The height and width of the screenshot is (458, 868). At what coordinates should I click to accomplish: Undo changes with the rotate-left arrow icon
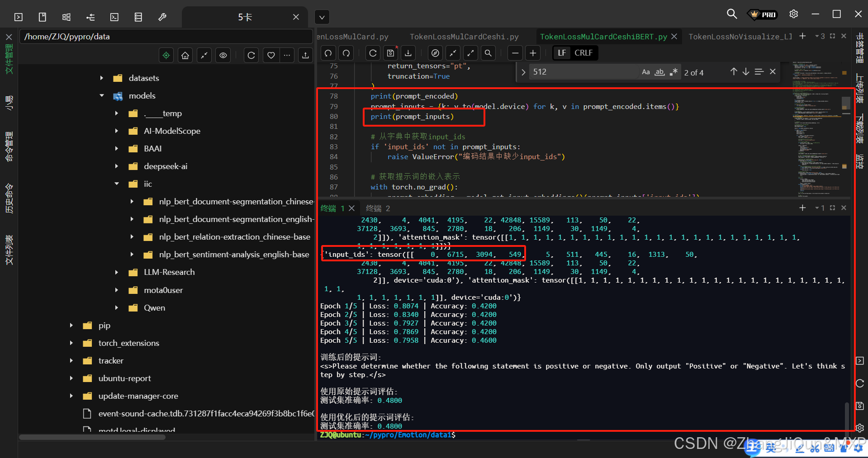pyautogui.click(x=327, y=53)
